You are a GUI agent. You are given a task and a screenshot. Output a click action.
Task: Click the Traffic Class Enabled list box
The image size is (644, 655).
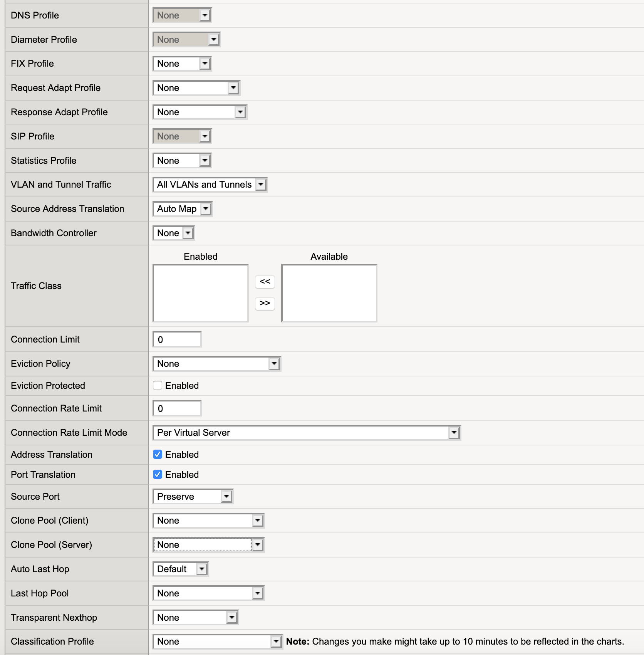pos(201,293)
